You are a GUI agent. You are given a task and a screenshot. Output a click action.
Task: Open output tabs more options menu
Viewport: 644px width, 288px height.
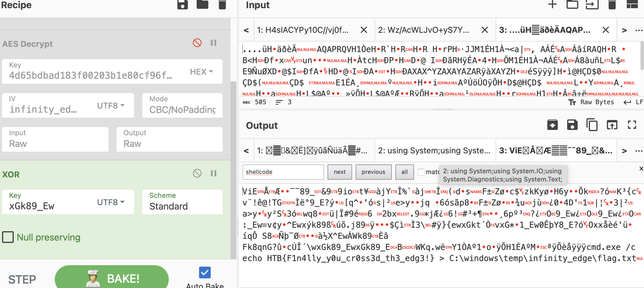pyautogui.click(x=639, y=151)
